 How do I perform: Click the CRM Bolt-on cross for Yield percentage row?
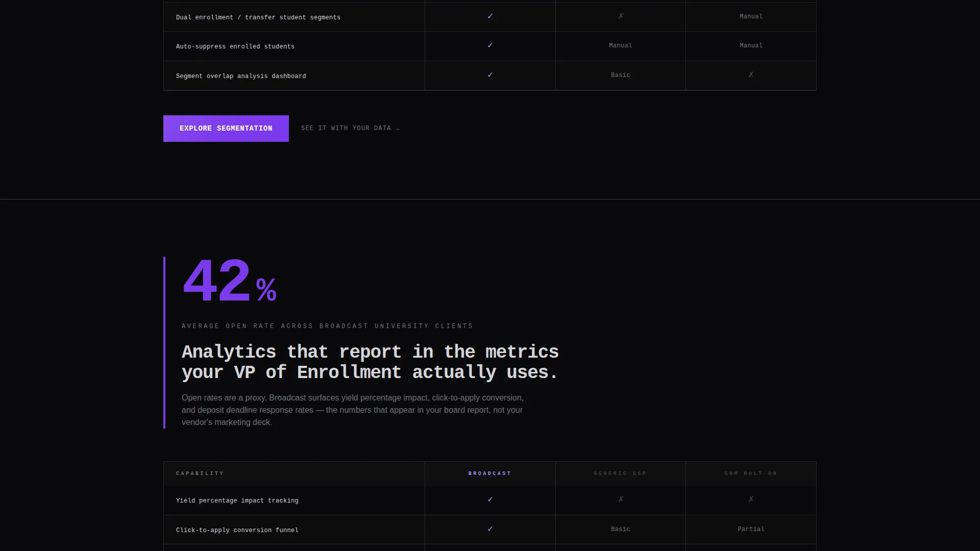point(751,499)
